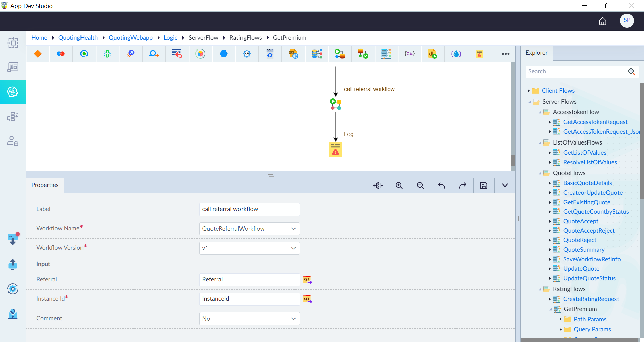Zoom out on the canvas
This screenshot has height=342, width=644.
click(x=420, y=186)
